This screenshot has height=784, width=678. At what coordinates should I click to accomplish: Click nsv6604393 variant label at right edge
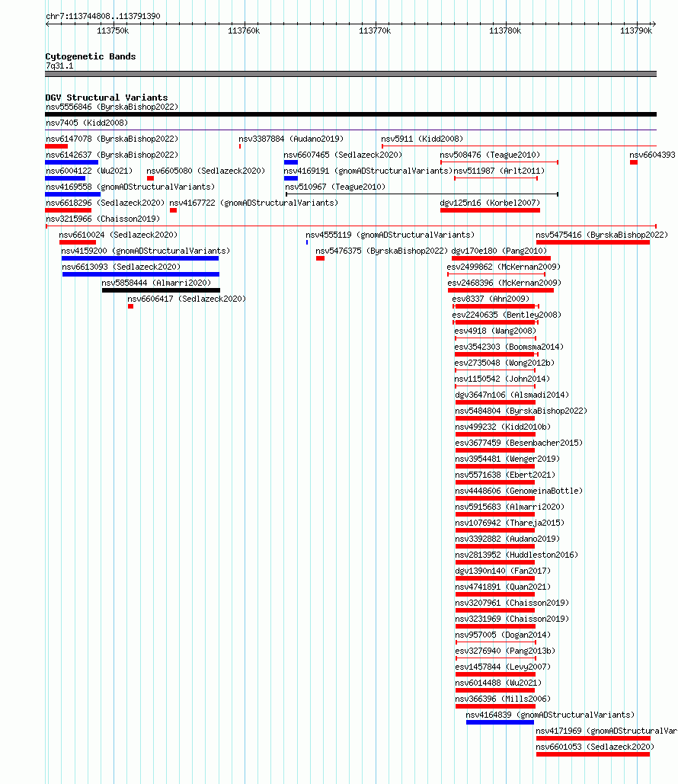point(653,155)
